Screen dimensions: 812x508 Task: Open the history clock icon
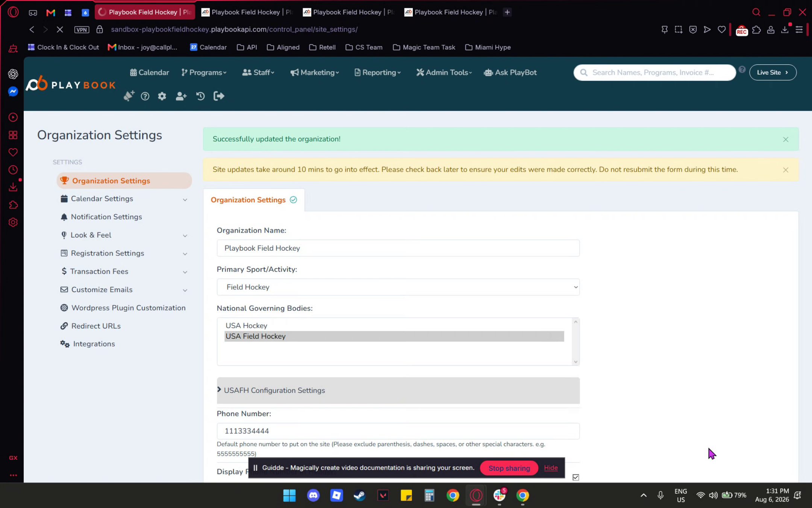click(200, 96)
